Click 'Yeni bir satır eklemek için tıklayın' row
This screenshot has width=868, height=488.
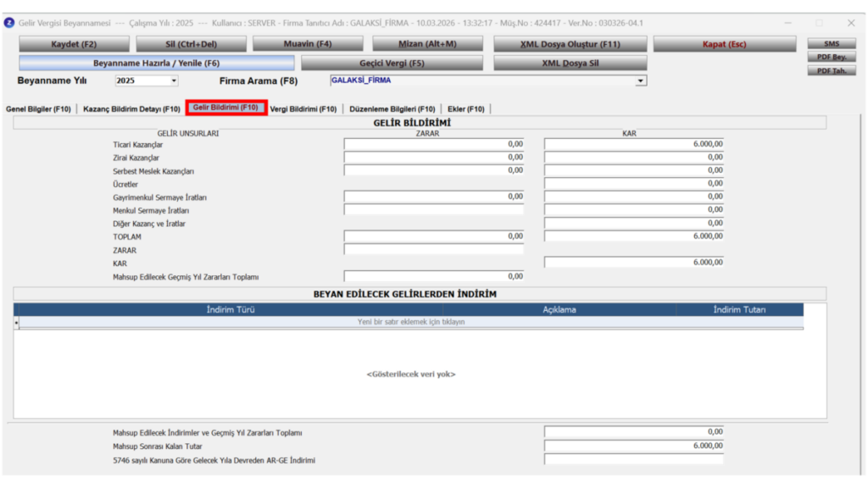click(411, 322)
